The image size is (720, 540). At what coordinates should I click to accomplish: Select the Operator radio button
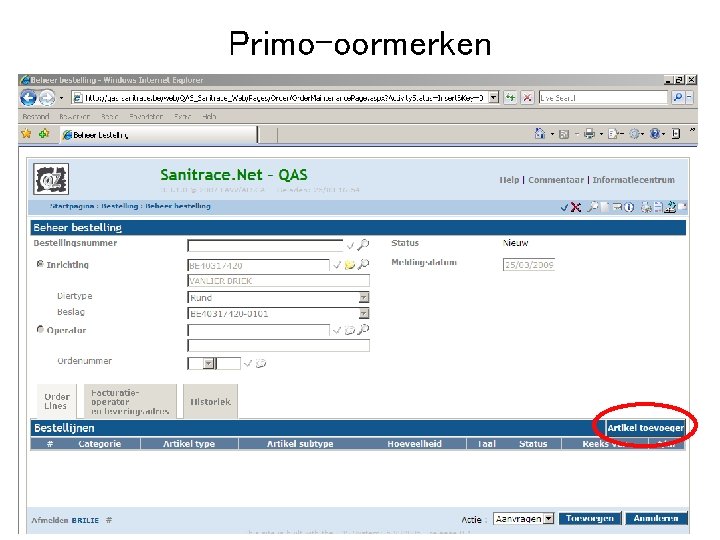coord(40,329)
